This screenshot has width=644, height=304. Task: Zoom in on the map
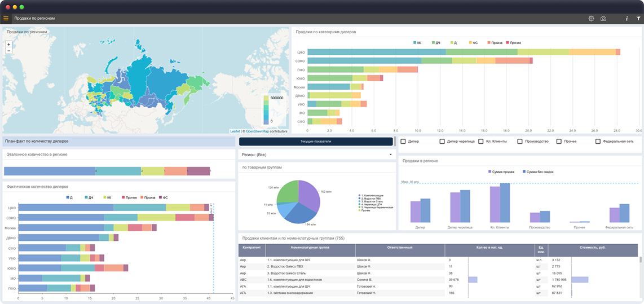9,44
